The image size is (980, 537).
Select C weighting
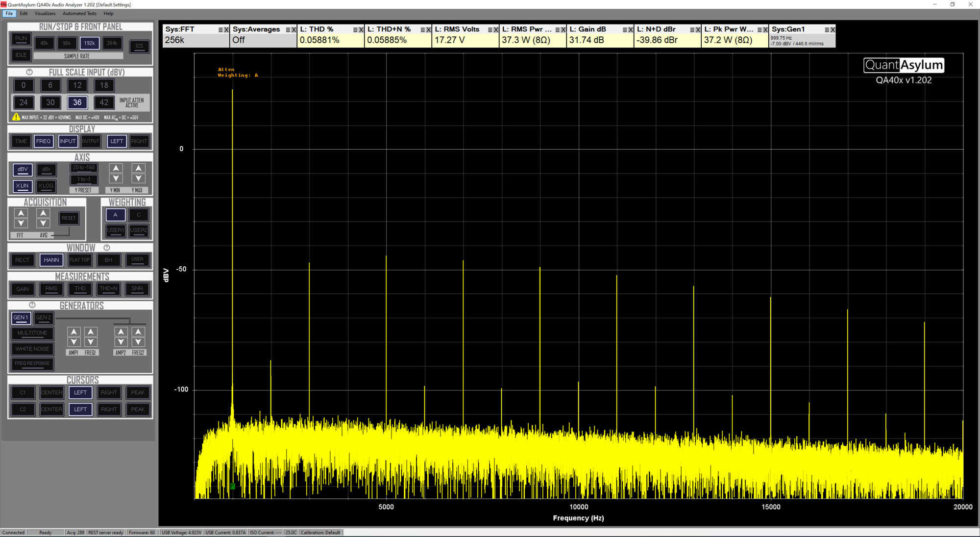(139, 215)
